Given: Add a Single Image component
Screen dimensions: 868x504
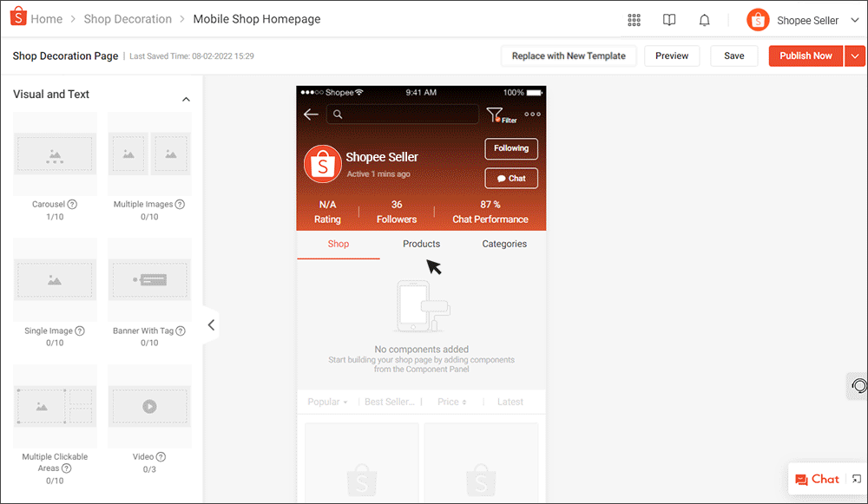Looking at the screenshot, I should (x=55, y=279).
